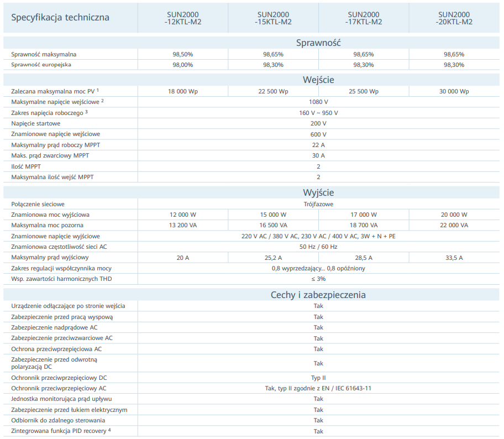Click the SUN2000-20KTL-M2 column header
504x439 pixels.
(x=455, y=18)
